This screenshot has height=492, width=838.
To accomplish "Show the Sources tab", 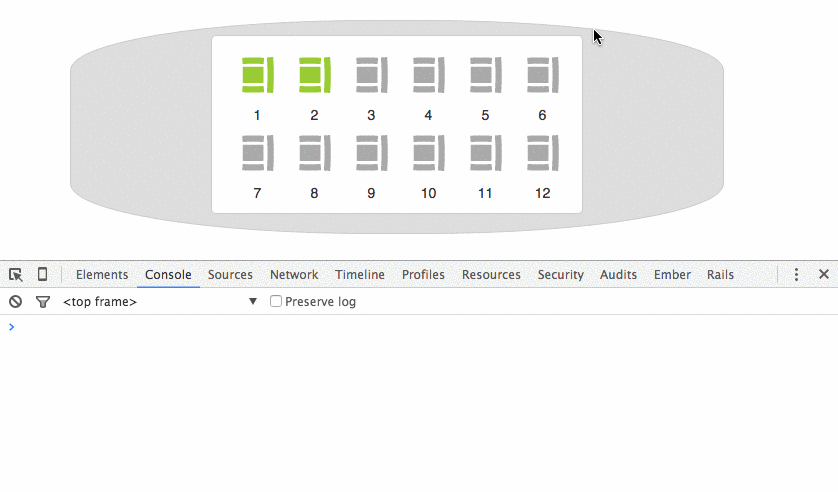I will (230, 274).
